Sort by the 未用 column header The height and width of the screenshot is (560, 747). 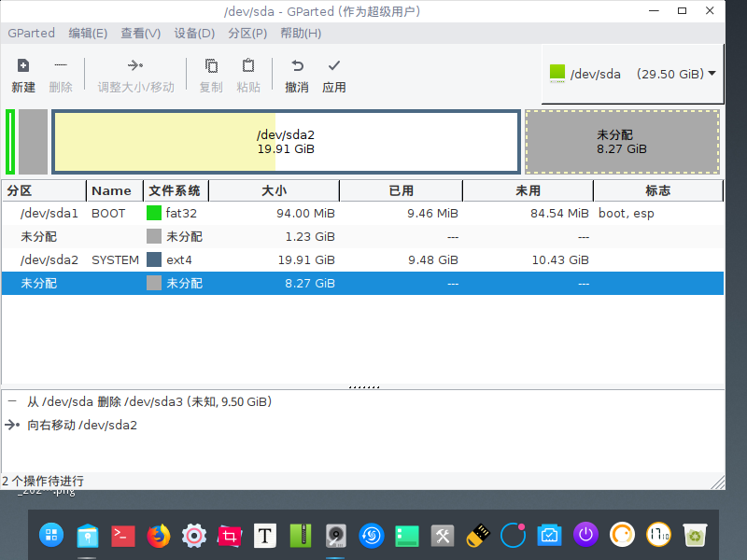[x=528, y=191]
